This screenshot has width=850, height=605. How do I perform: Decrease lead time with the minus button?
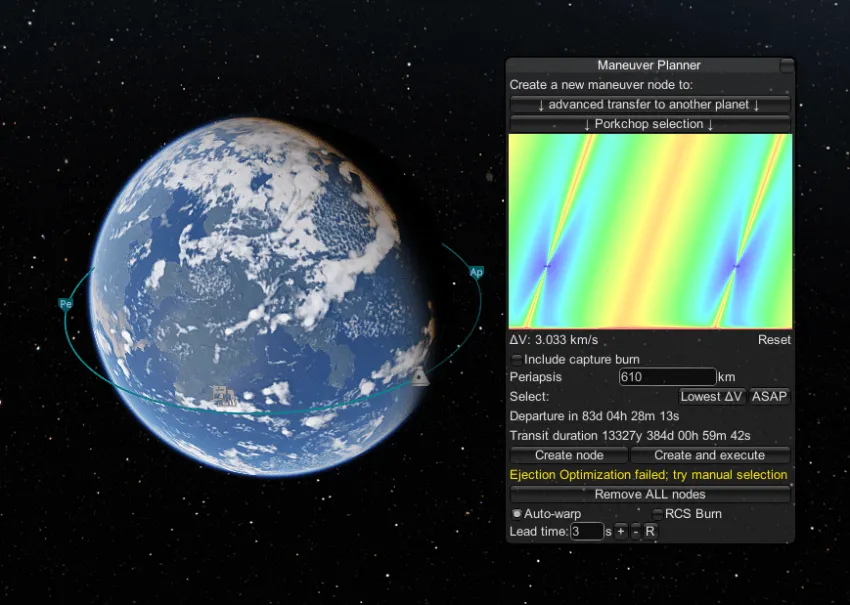pyautogui.click(x=635, y=531)
